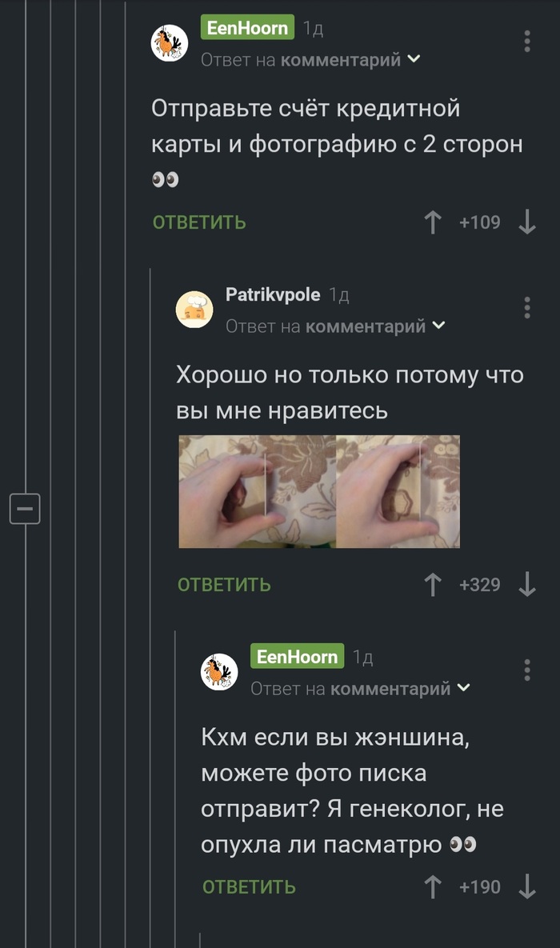Open EenHoorn green username badge at top
The image size is (560, 948).
(x=247, y=27)
